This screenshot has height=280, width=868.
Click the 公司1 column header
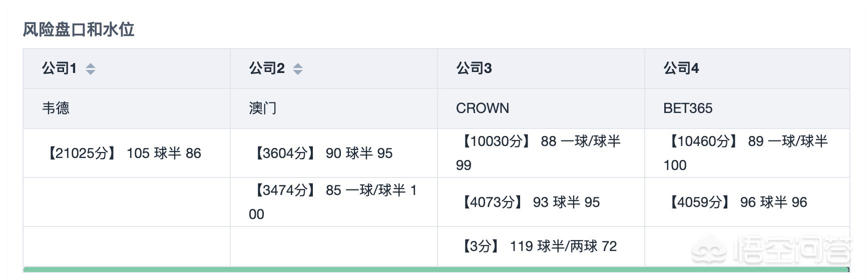(127, 68)
